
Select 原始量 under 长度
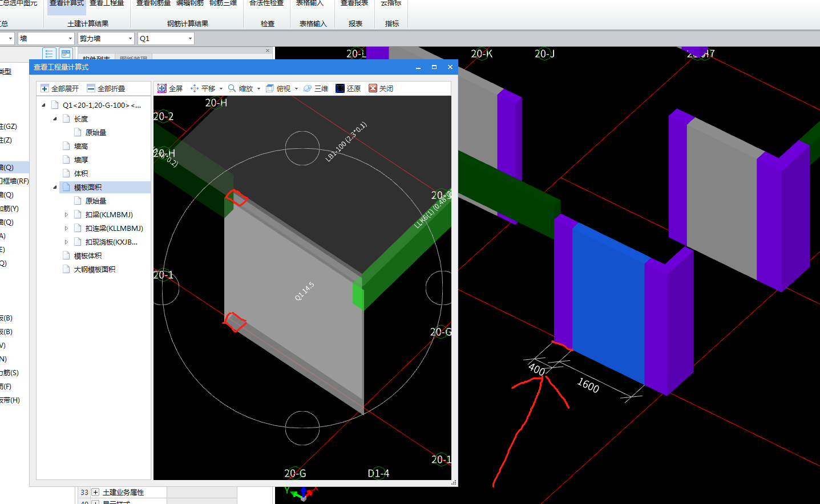[96, 132]
